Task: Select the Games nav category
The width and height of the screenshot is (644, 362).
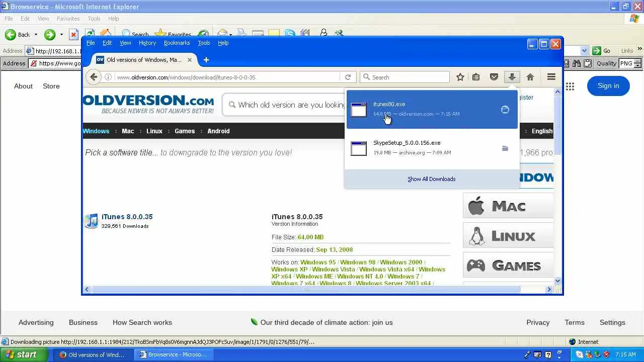Action: [185, 131]
